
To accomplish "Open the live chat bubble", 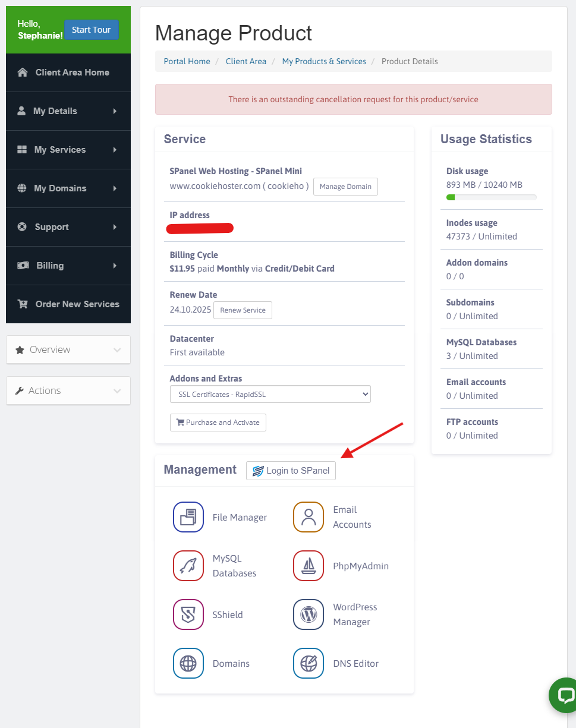I will [563, 695].
